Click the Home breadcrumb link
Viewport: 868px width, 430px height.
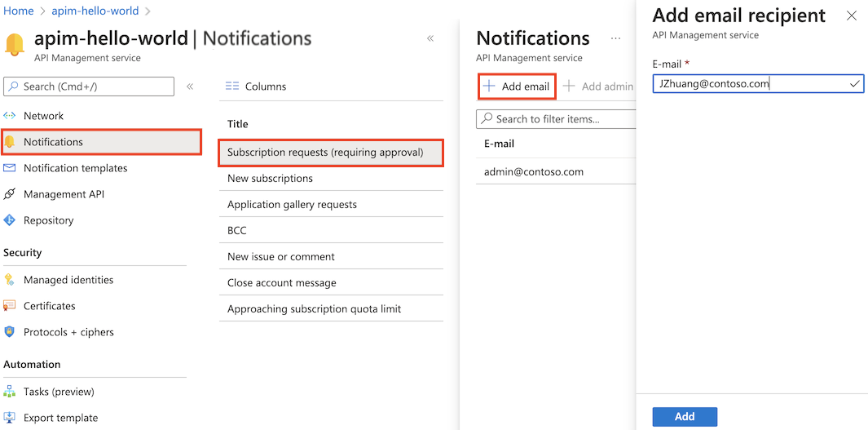[18, 11]
